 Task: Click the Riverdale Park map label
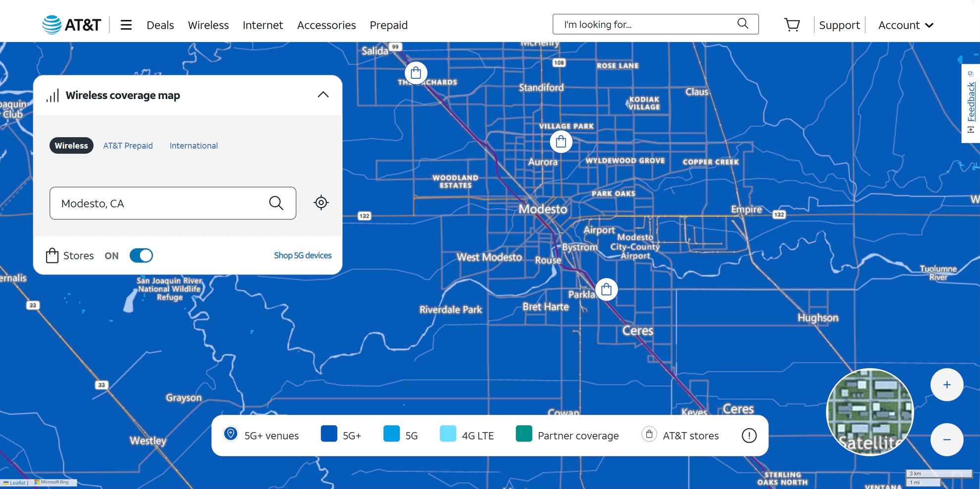coord(451,310)
